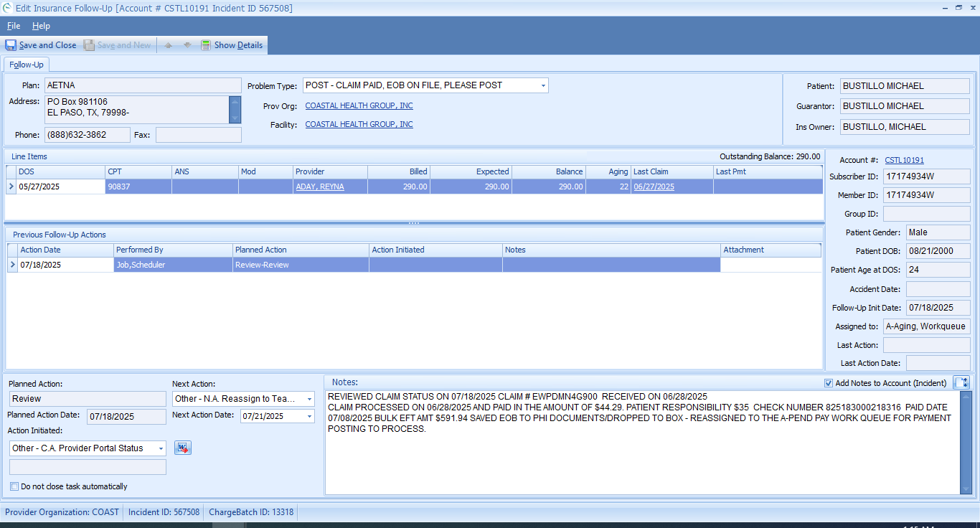The height and width of the screenshot is (528, 980).
Task: Click the row indicator arrow for DOS 05/27/2025
Action: coord(11,187)
